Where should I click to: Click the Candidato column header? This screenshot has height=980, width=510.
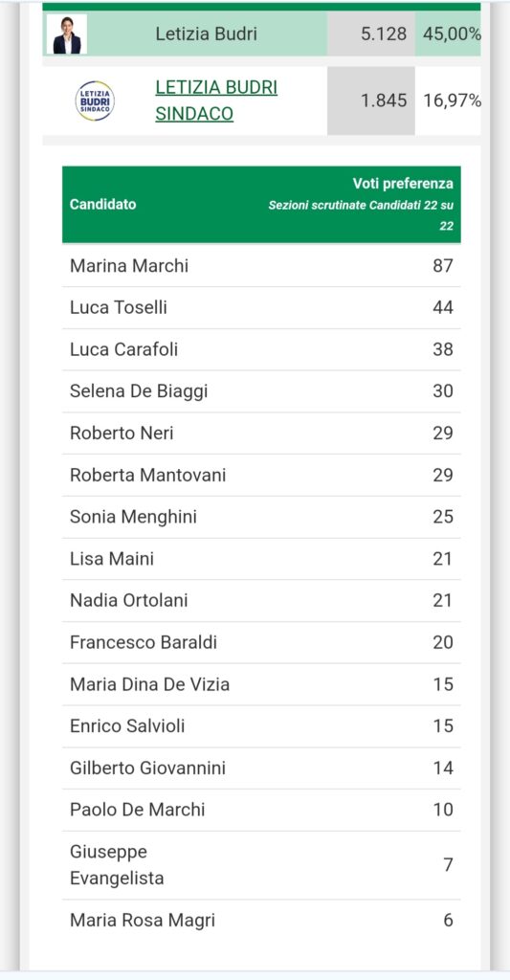pyautogui.click(x=103, y=205)
